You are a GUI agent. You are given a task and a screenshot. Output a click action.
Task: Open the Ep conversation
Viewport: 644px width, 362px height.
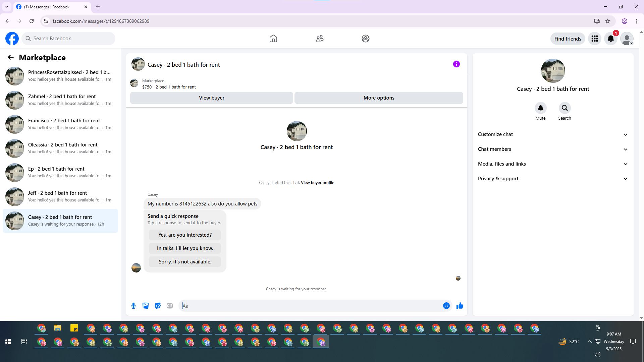coord(60,173)
